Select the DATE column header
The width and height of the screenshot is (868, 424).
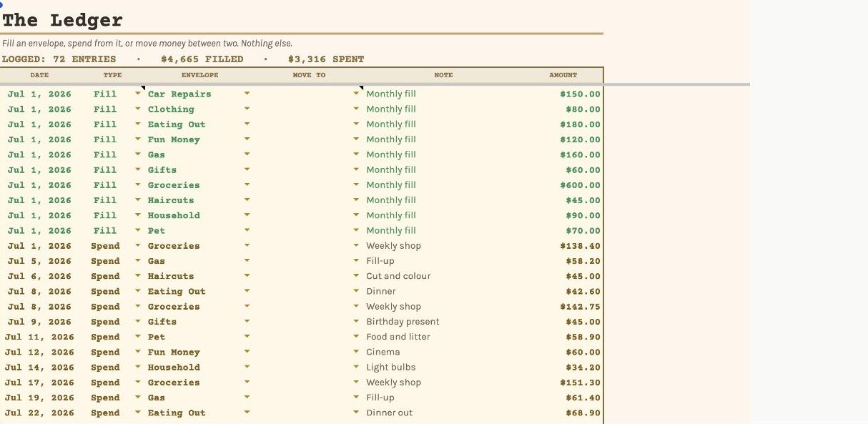tap(39, 75)
